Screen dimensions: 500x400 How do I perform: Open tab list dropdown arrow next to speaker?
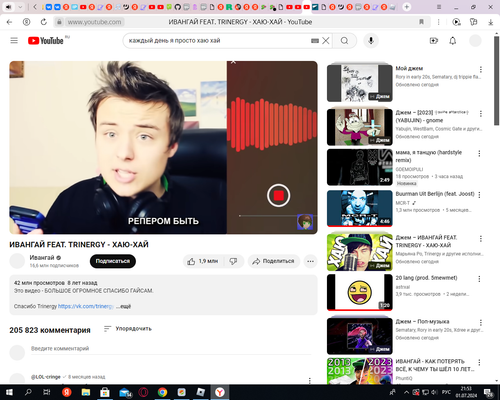pyautogui.click(x=20, y=7)
